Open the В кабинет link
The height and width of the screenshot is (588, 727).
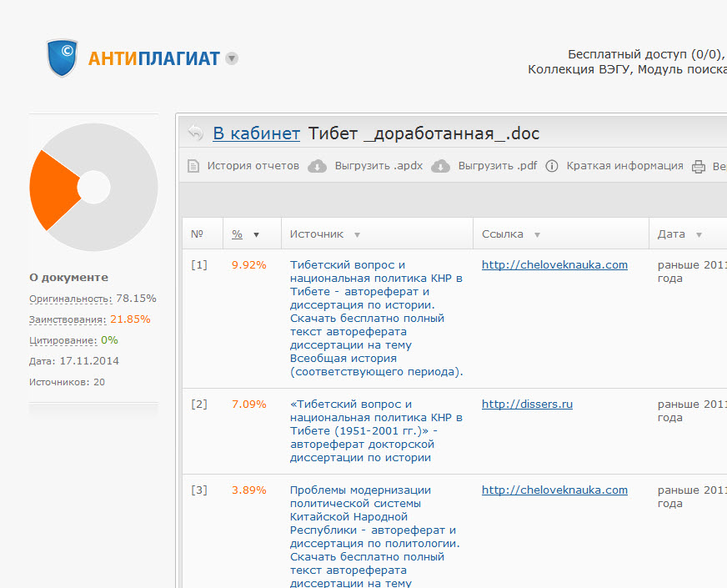tap(257, 133)
